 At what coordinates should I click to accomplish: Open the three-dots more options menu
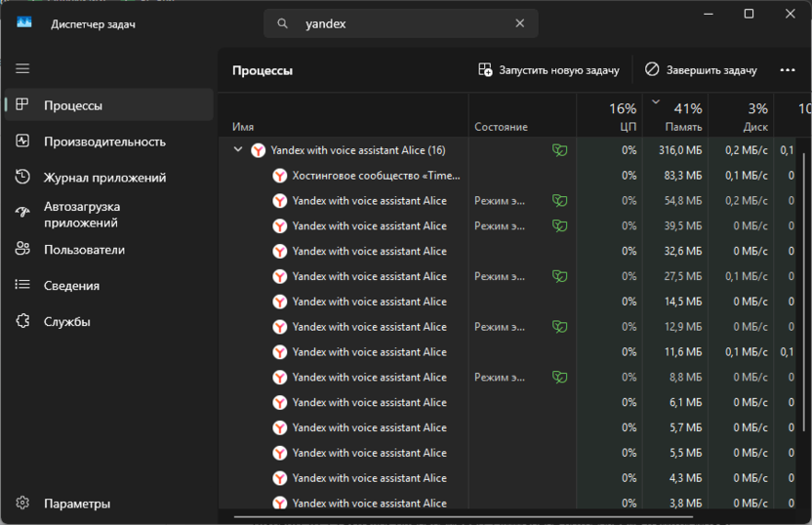(x=788, y=70)
